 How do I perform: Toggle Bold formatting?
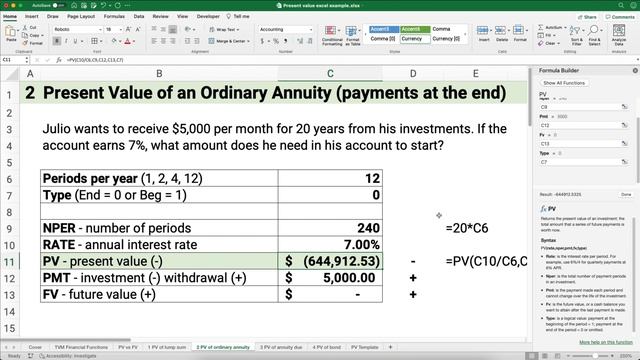pyautogui.click(x=57, y=41)
